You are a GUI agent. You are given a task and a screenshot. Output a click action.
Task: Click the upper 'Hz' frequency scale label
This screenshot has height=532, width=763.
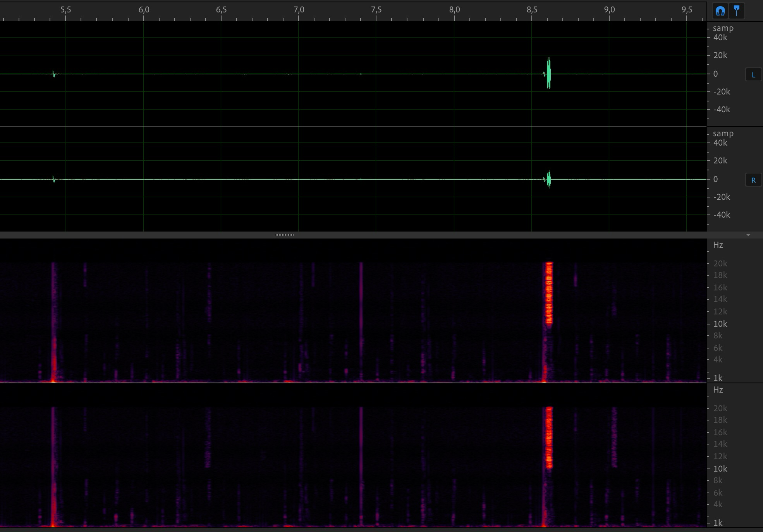pos(718,245)
